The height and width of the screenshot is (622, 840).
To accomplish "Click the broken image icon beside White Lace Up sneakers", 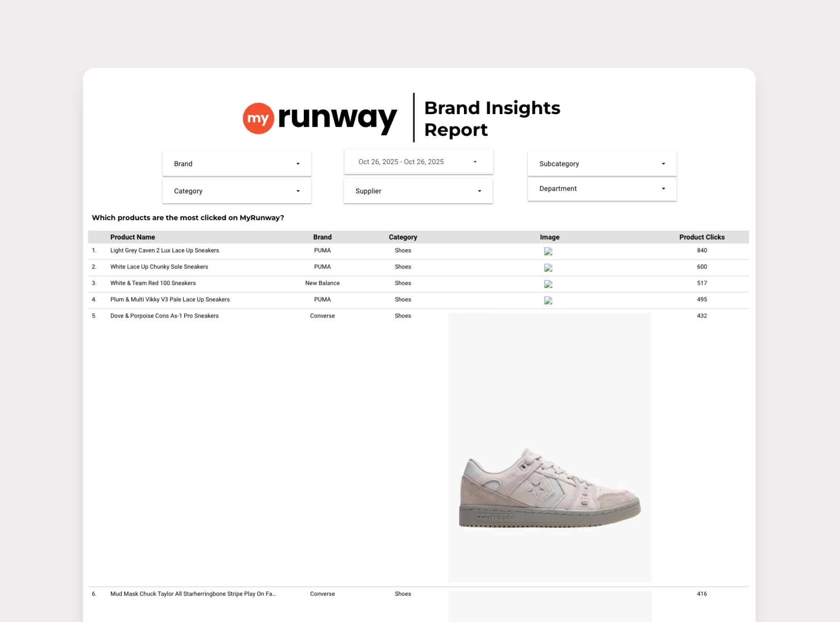I will click(548, 268).
